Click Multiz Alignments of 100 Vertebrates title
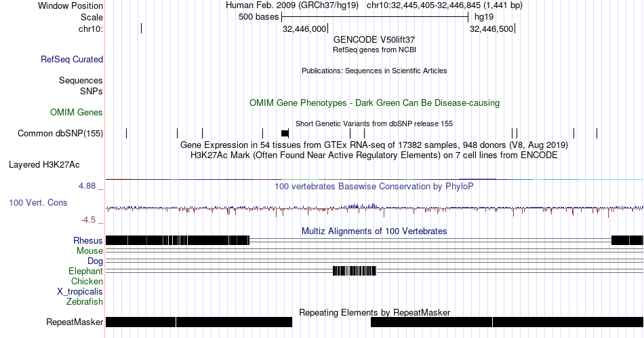644x338 pixels. pos(374,231)
